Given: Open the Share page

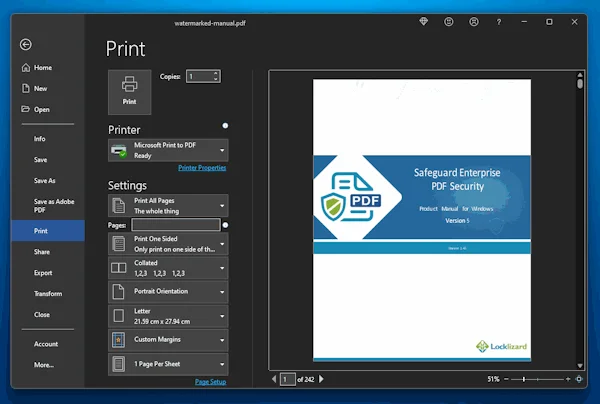Looking at the screenshot, I should point(42,252).
